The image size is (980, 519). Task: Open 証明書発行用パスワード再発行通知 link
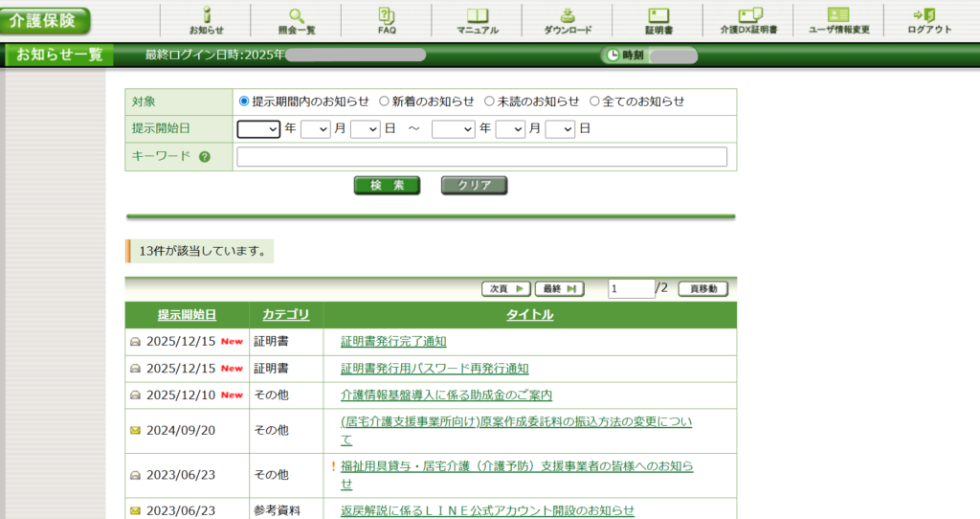(434, 369)
